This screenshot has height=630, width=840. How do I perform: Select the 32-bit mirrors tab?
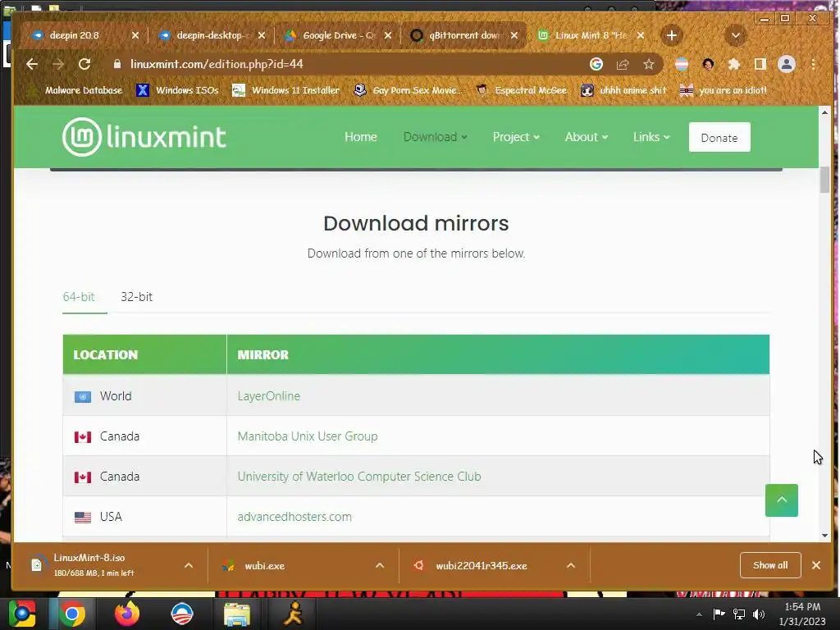pos(137,297)
